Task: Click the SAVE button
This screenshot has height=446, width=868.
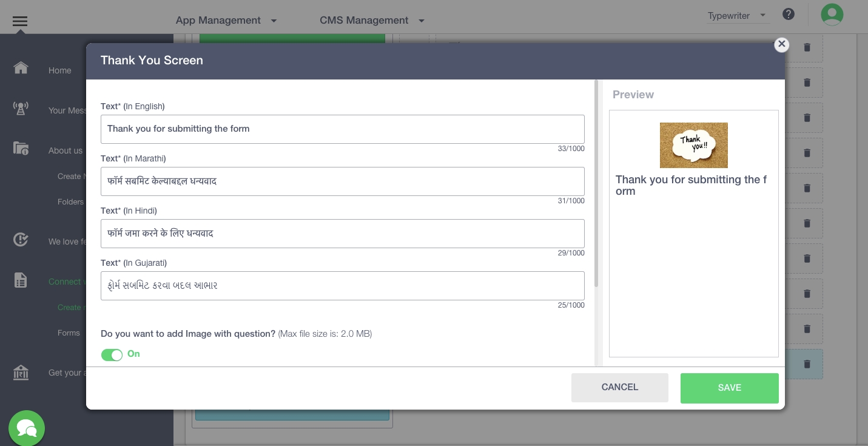Action: [729, 388]
